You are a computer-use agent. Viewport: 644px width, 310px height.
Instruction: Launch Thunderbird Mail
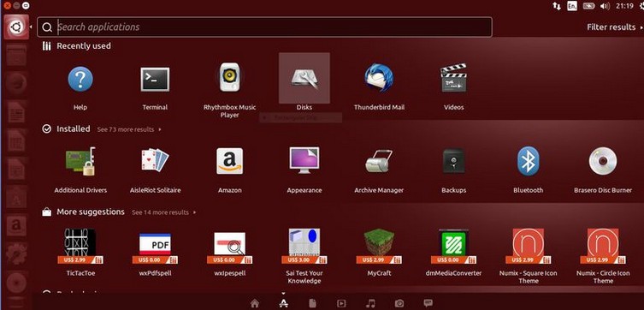click(x=379, y=78)
